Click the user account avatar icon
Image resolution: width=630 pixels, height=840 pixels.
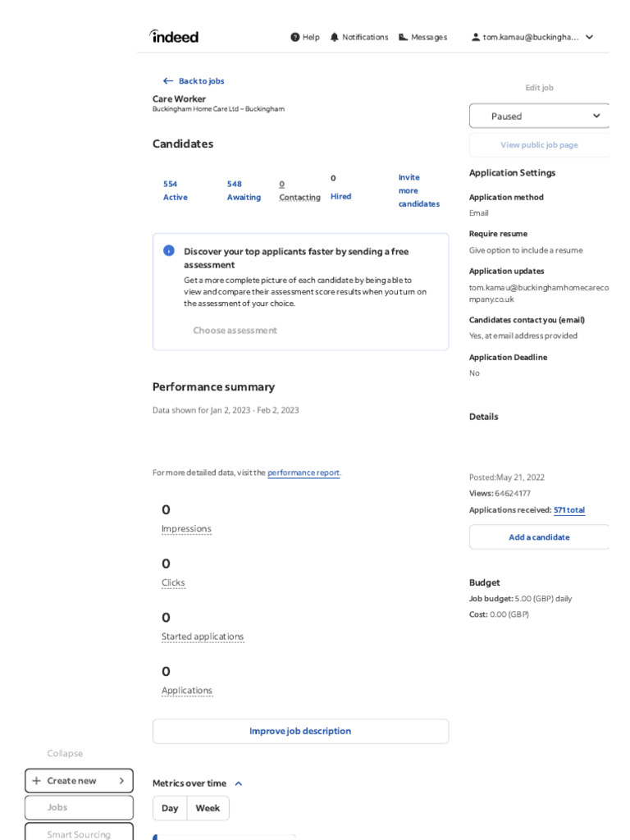click(x=475, y=37)
